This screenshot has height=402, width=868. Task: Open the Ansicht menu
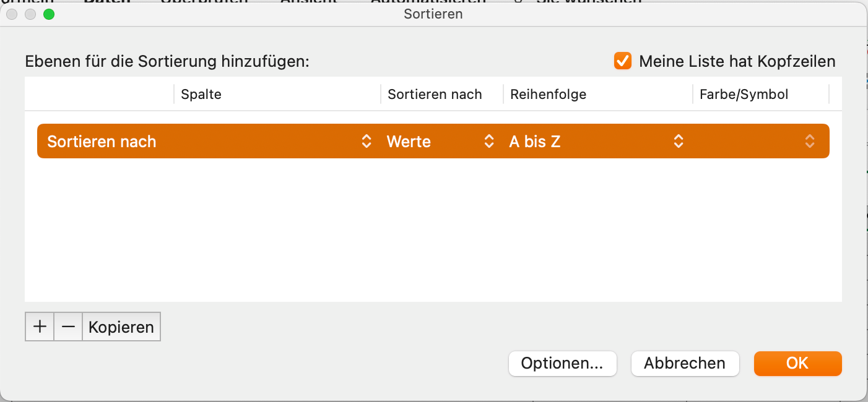coord(310,2)
